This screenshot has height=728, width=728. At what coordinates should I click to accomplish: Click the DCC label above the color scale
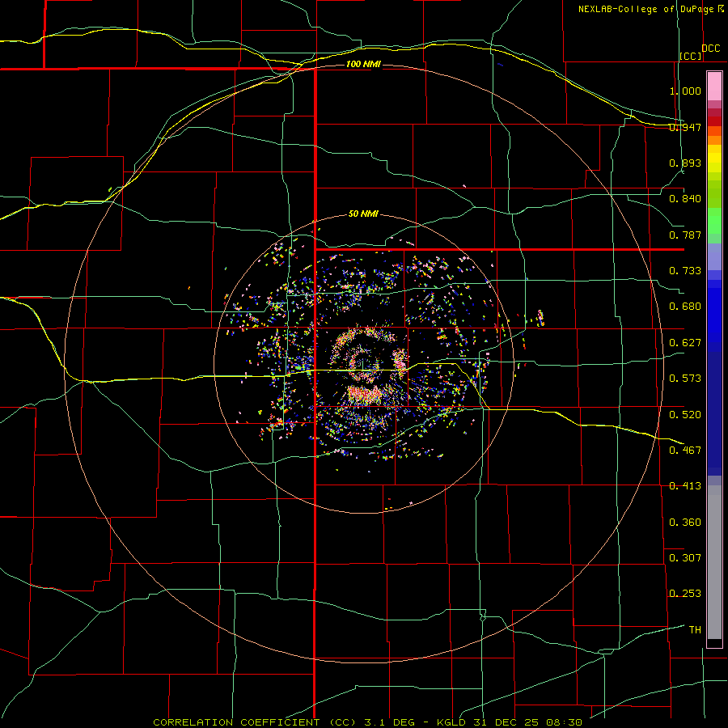[x=710, y=49]
